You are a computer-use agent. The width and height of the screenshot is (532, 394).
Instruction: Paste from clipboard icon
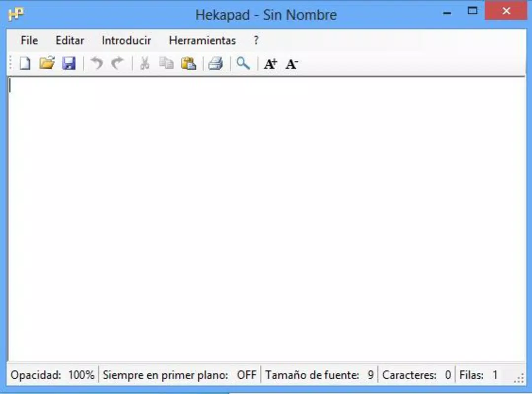tap(189, 64)
